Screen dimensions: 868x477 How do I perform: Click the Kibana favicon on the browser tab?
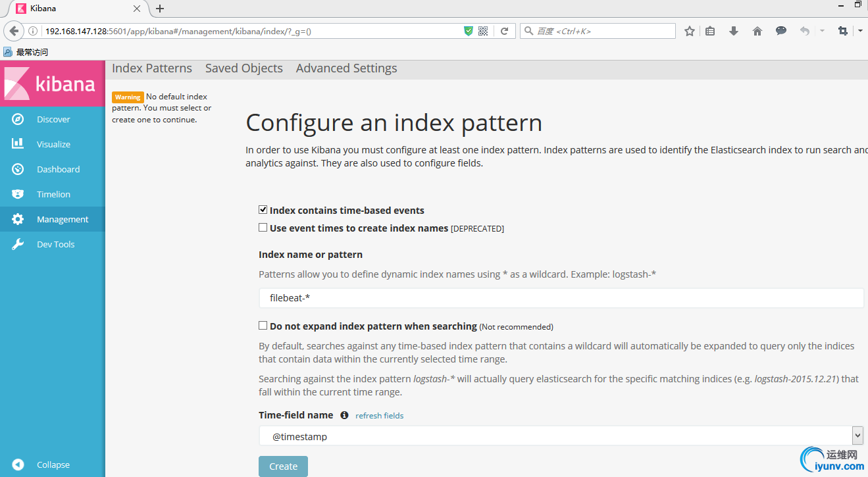click(21, 9)
